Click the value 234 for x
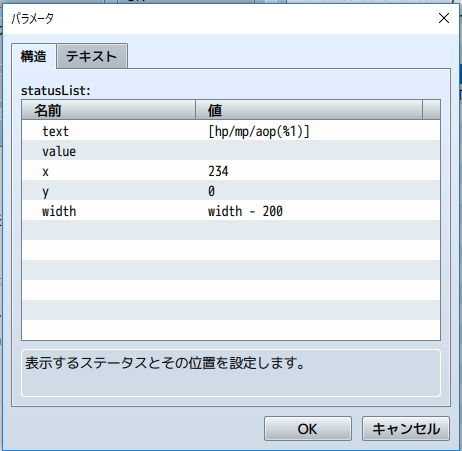The height and width of the screenshot is (451, 462). 218,171
